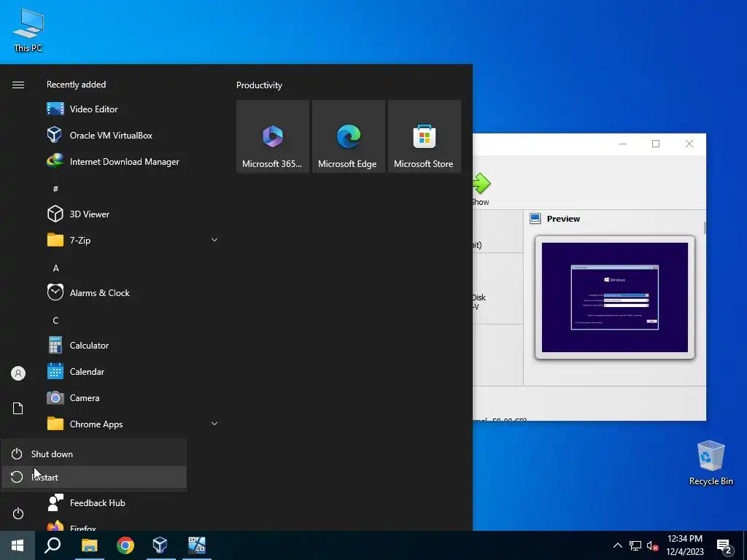Image resolution: width=747 pixels, height=560 pixels.
Task: Click the Windows Start button
Action: 18,545
